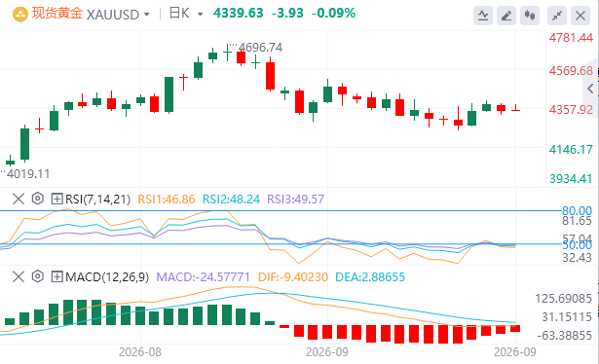The width and height of the screenshot is (599, 364).
Task: Click the 80.00 RSI overbought line
Action: (x=281, y=210)
